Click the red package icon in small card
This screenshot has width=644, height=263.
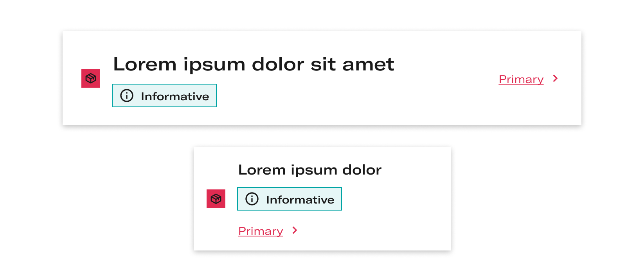coord(216,199)
